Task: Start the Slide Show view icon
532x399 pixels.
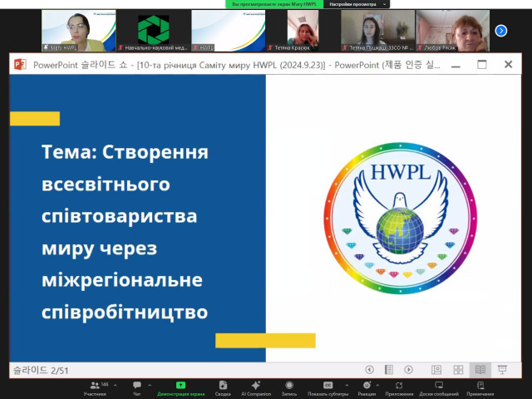Action: 502,369
